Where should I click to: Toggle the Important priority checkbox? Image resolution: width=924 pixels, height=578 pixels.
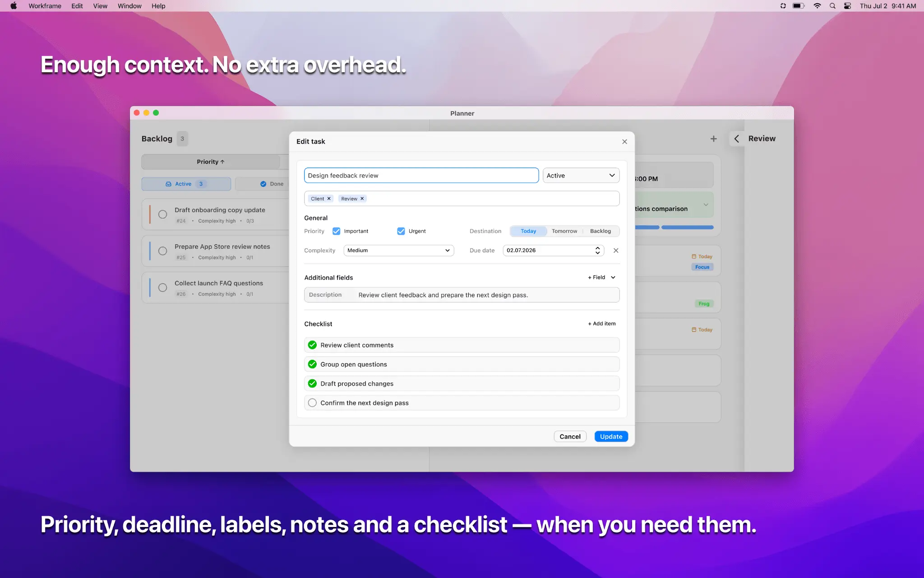click(336, 231)
